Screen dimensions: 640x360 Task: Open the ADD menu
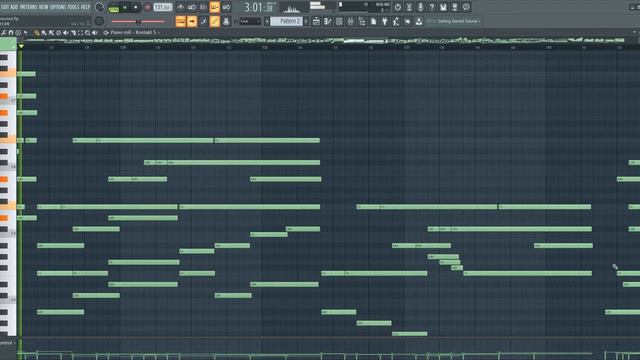14,7
